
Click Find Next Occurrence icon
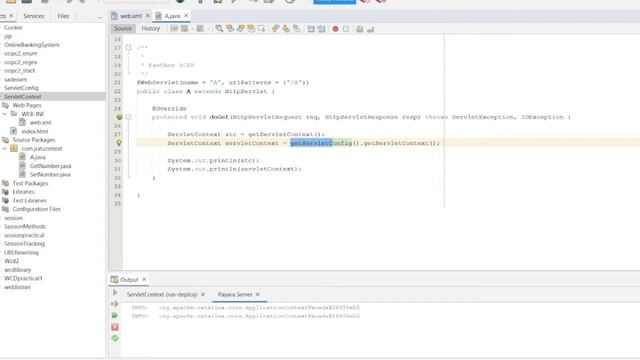coord(240,29)
